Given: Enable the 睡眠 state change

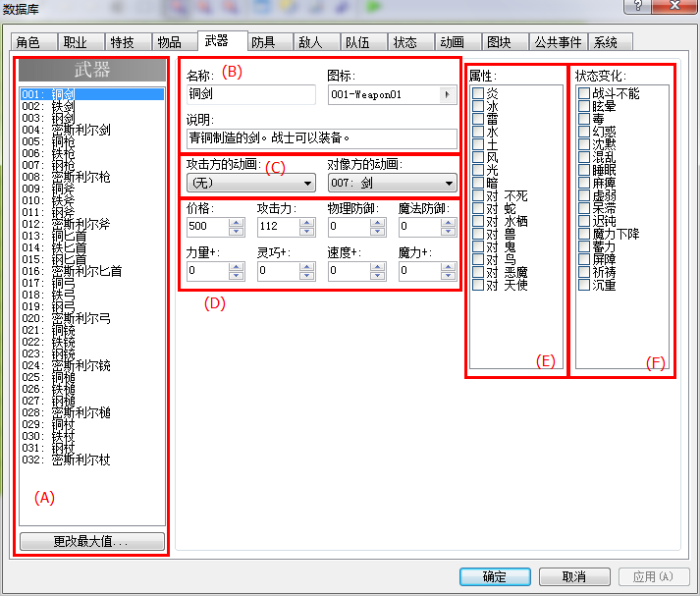Looking at the screenshot, I should 584,170.
